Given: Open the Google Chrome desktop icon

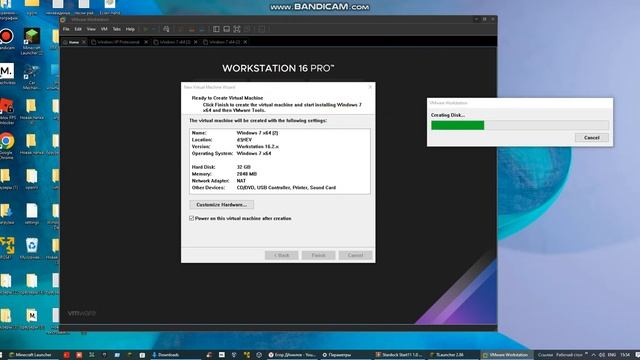Looking at the screenshot, I should click(x=7, y=146).
